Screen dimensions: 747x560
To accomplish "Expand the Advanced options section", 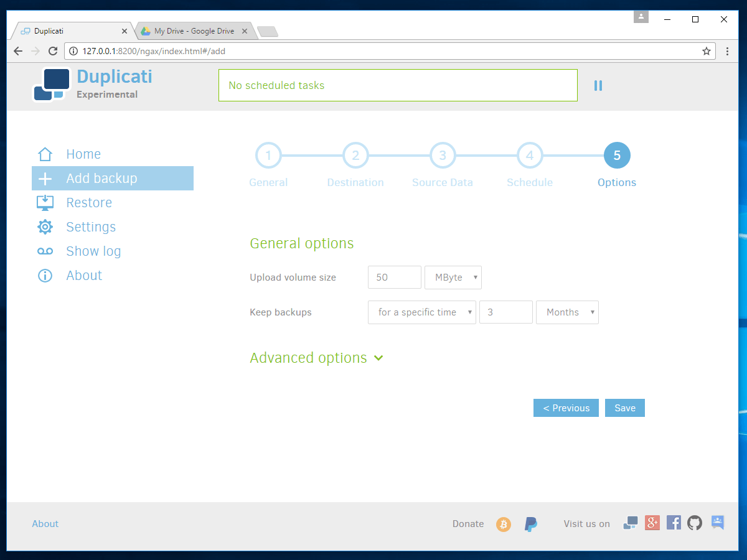I will pos(316,358).
